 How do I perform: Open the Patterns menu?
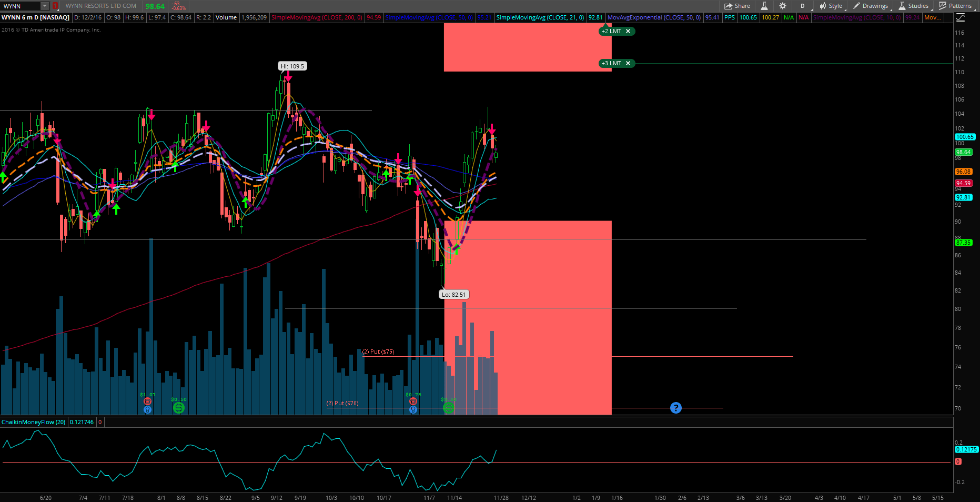tap(955, 6)
